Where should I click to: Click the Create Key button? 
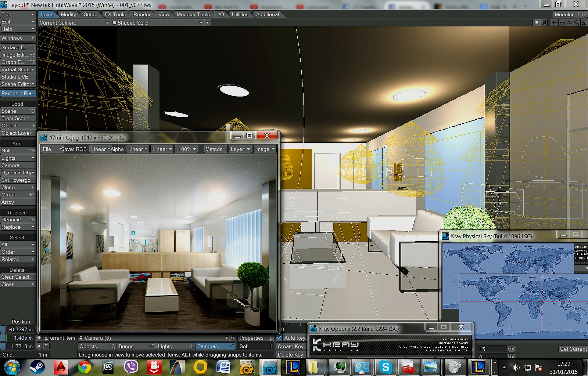tap(290, 346)
